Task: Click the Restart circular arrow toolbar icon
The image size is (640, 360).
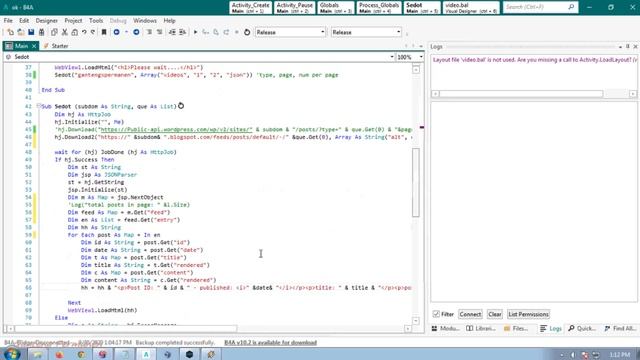Action: (x=247, y=32)
